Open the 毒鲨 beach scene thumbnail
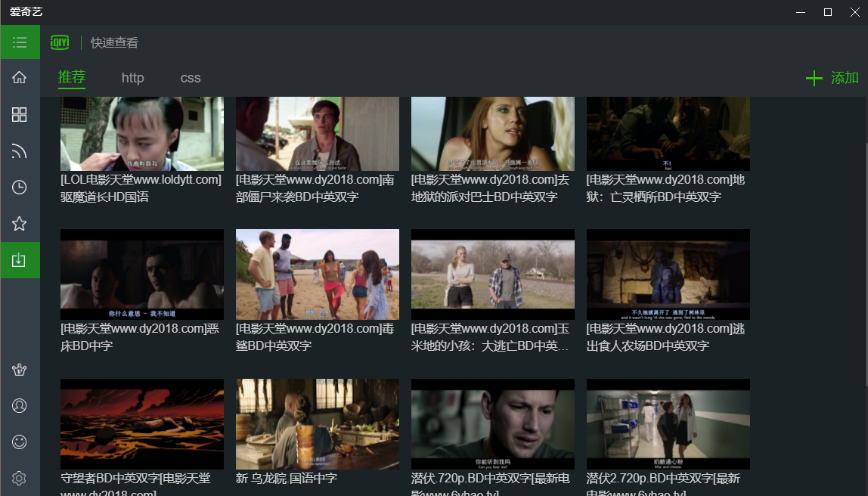Image resolution: width=868 pixels, height=496 pixels. [x=318, y=274]
